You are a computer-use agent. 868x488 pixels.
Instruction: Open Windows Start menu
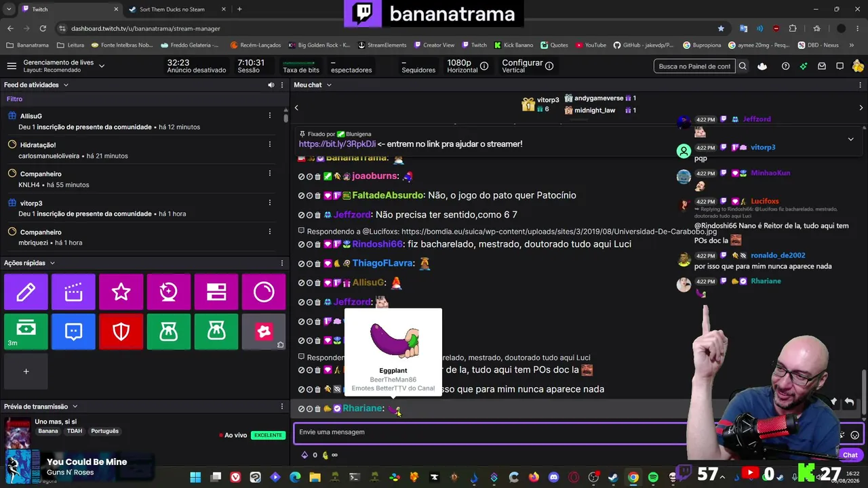click(195, 477)
